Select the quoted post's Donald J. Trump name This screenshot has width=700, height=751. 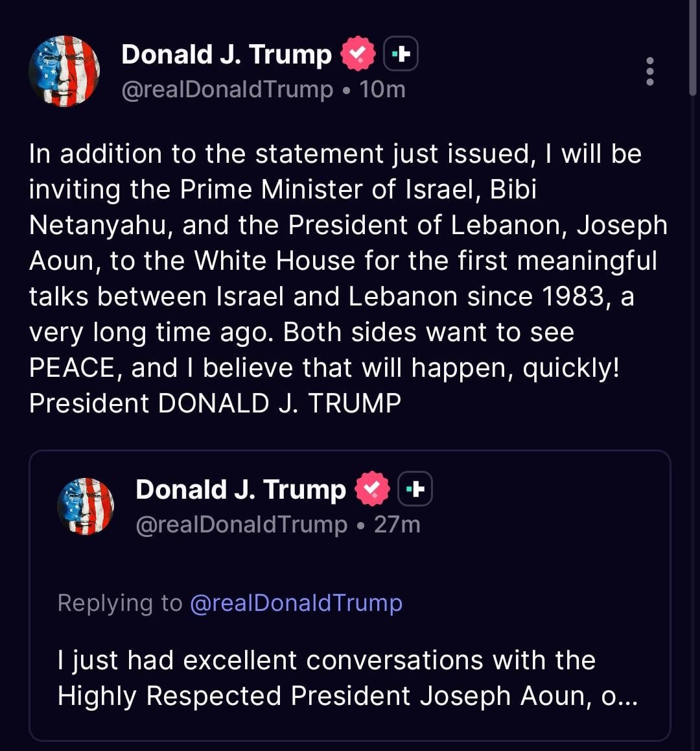pyautogui.click(x=240, y=490)
